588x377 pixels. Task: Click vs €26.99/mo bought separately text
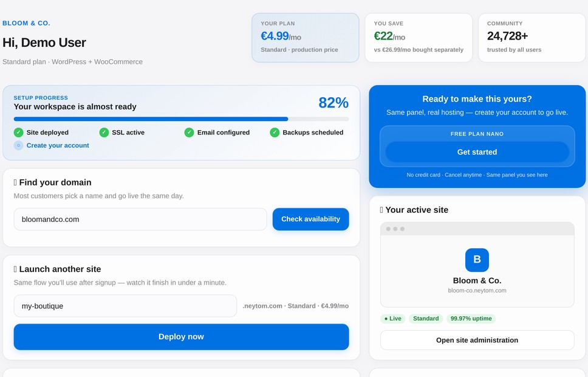[x=419, y=50]
